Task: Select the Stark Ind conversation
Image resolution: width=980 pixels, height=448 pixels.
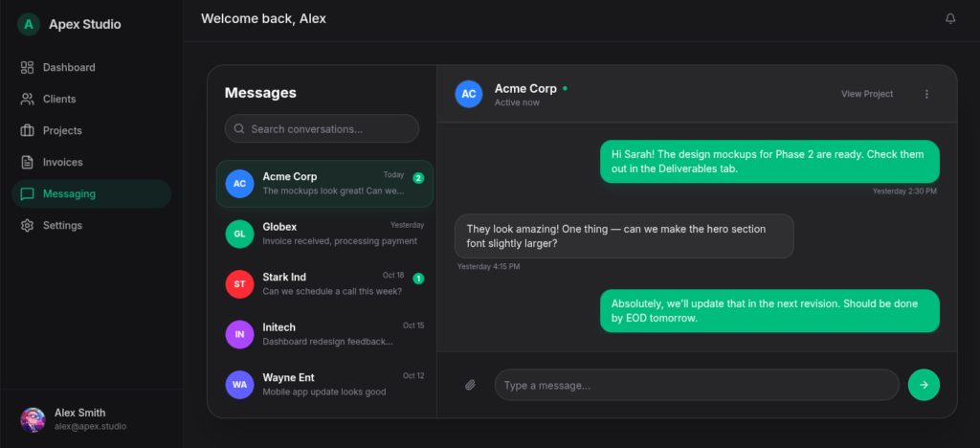Action: pos(324,283)
